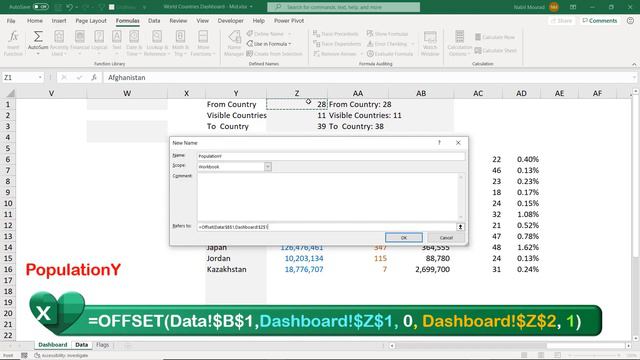The image size is (640, 360).
Task: Open the Scope dropdown in New Name dialog
Action: [268, 167]
